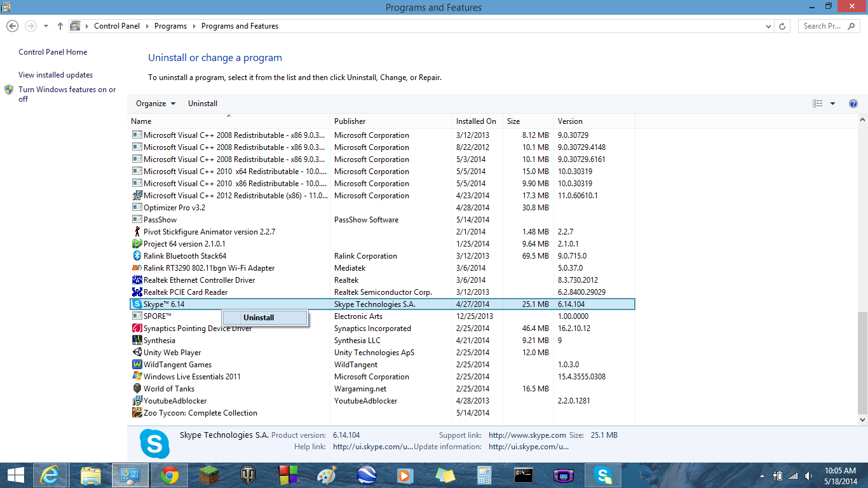This screenshot has width=868, height=488.
Task: Open Turn Windows features on or off
Action: tap(67, 94)
